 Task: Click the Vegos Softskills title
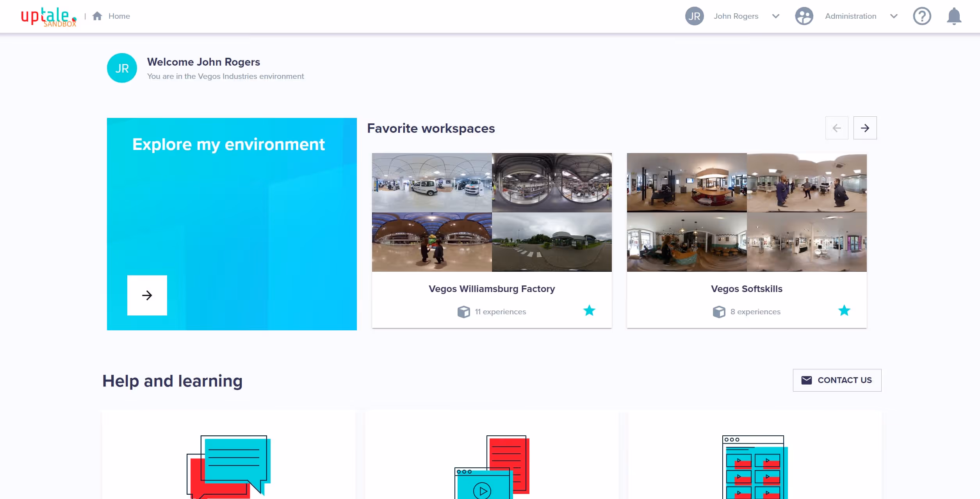point(747,289)
